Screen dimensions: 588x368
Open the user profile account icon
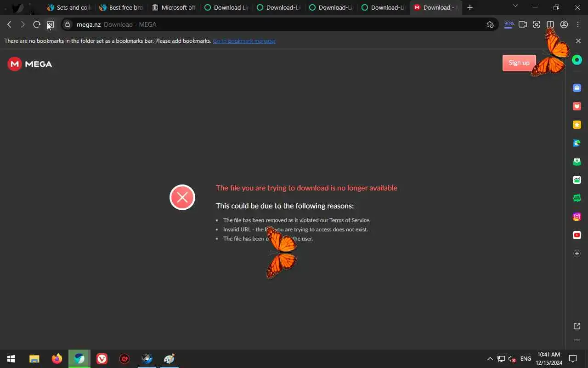(564, 24)
